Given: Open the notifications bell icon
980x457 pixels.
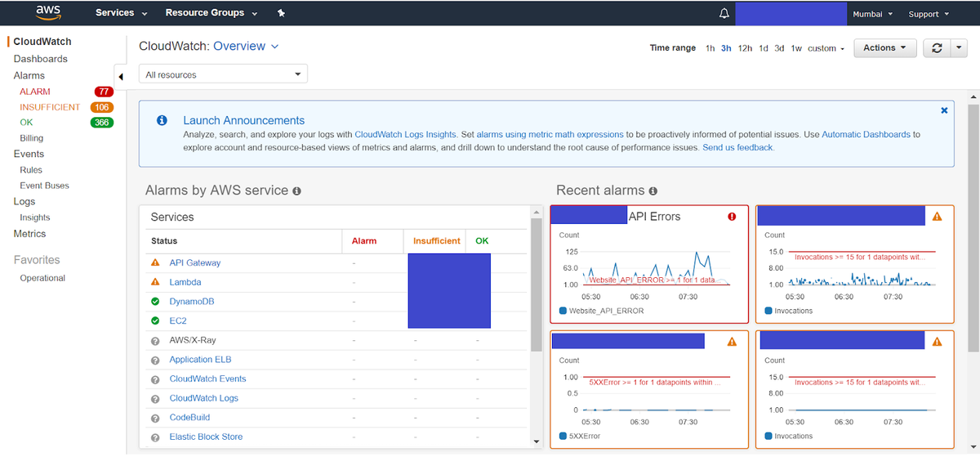Looking at the screenshot, I should click(724, 14).
